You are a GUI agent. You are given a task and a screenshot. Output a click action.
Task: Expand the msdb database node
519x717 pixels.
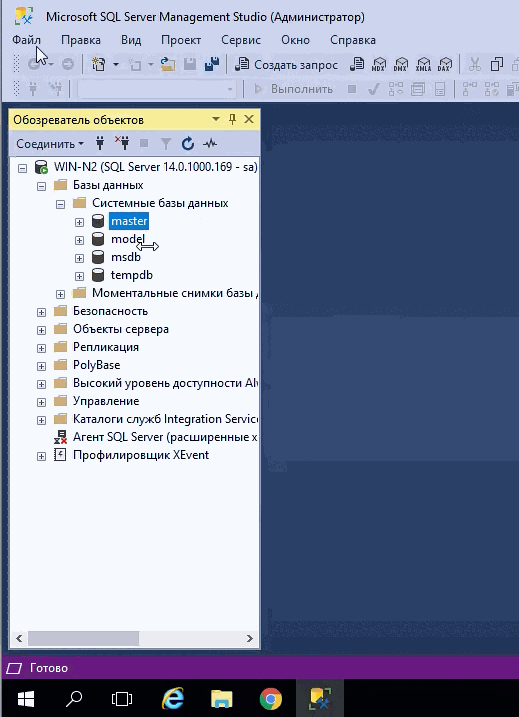pyautogui.click(x=80, y=258)
